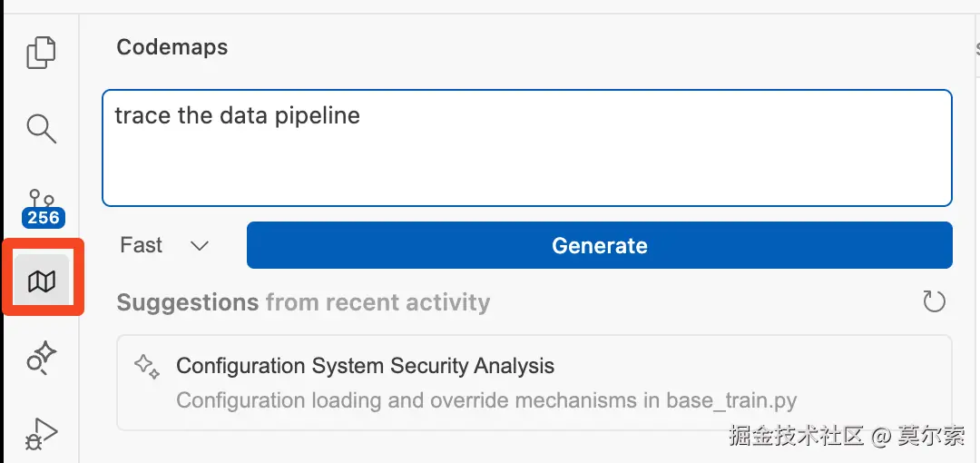Open the Source Control branch icon
This screenshot has height=463, width=980.
[42, 198]
